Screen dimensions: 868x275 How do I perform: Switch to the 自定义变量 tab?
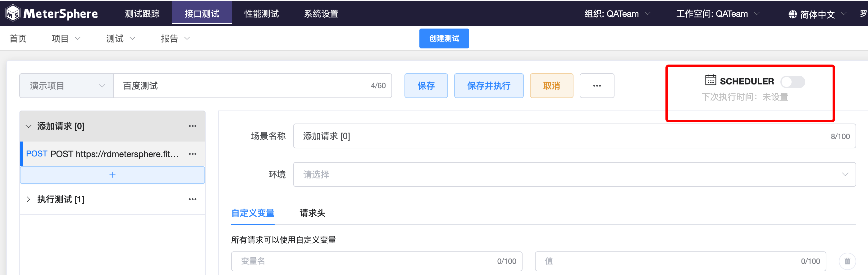pos(253,213)
